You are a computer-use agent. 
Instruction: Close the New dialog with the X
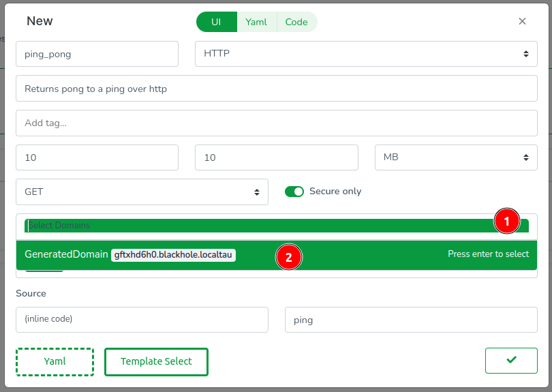pyautogui.click(x=522, y=21)
